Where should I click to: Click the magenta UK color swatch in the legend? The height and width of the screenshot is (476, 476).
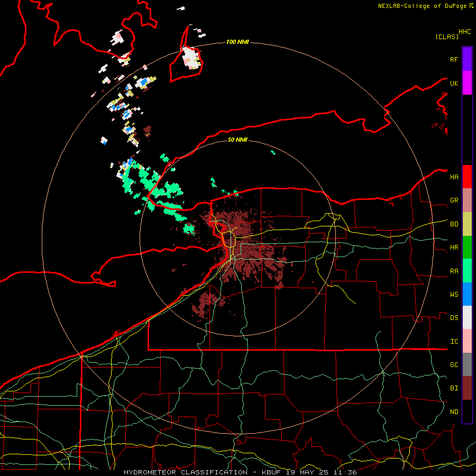[x=467, y=83]
